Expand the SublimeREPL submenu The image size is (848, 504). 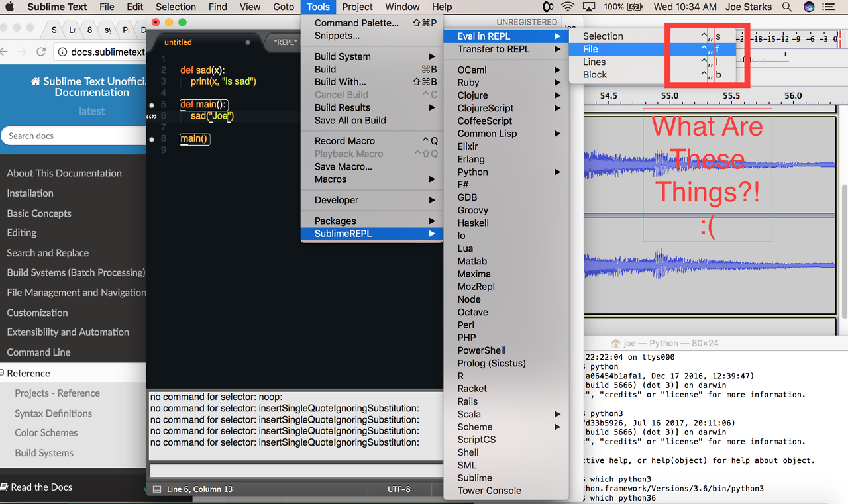372,234
